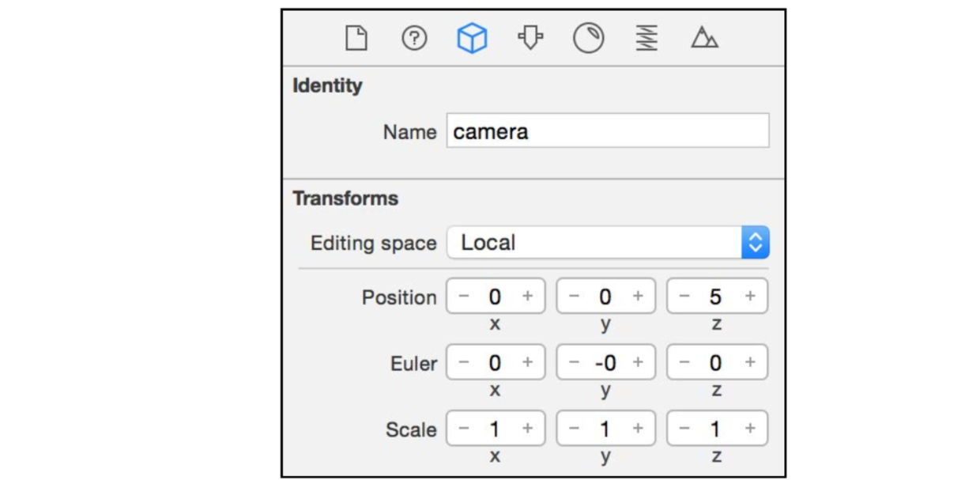Open the Physics inspector spring icon
This screenshot has height=480, width=980.
(646, 38)
